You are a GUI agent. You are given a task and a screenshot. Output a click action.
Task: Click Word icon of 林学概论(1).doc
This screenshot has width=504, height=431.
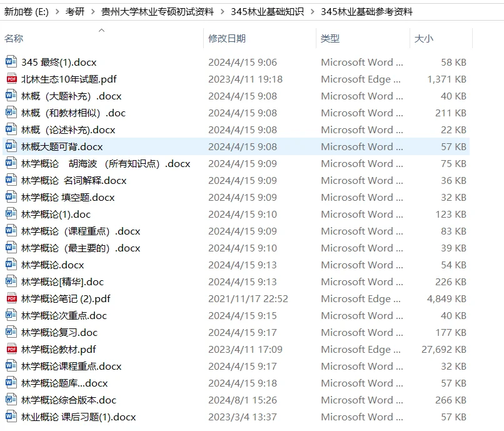coord(11,213)
